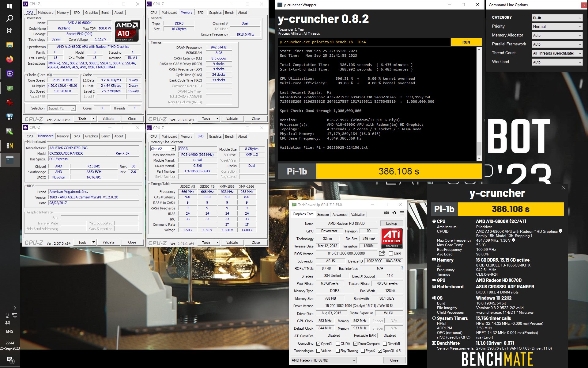Toggle the OpenCL checkbox
The width and height of the screenshot is (588, 368).
pos(318,344)
